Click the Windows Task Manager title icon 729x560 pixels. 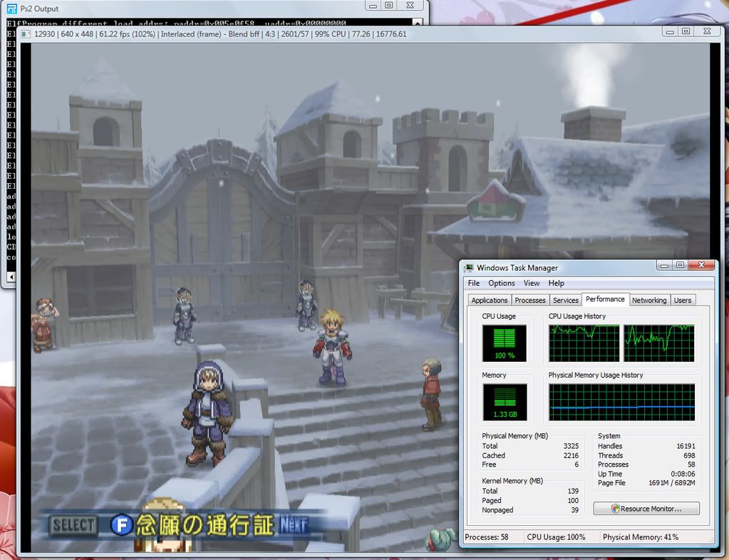(x=468, y=268)
